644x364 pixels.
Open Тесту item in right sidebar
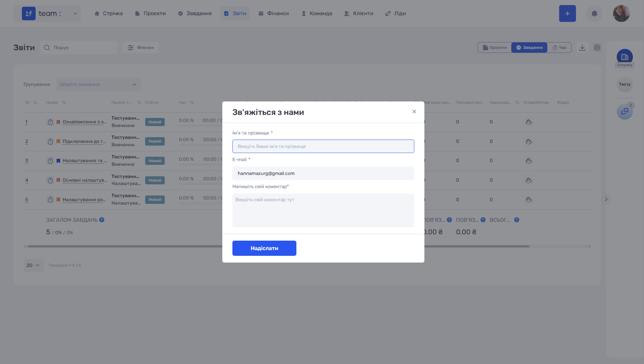point(624,84)
